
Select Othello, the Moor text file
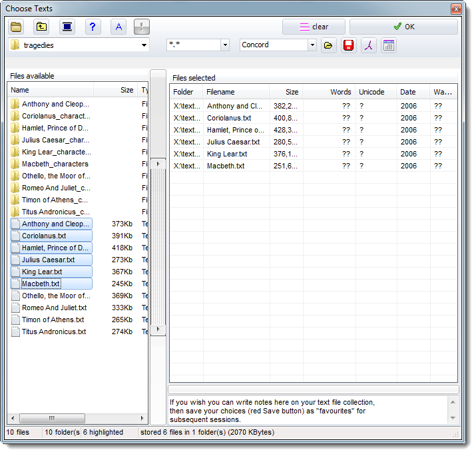coord(55,296)
